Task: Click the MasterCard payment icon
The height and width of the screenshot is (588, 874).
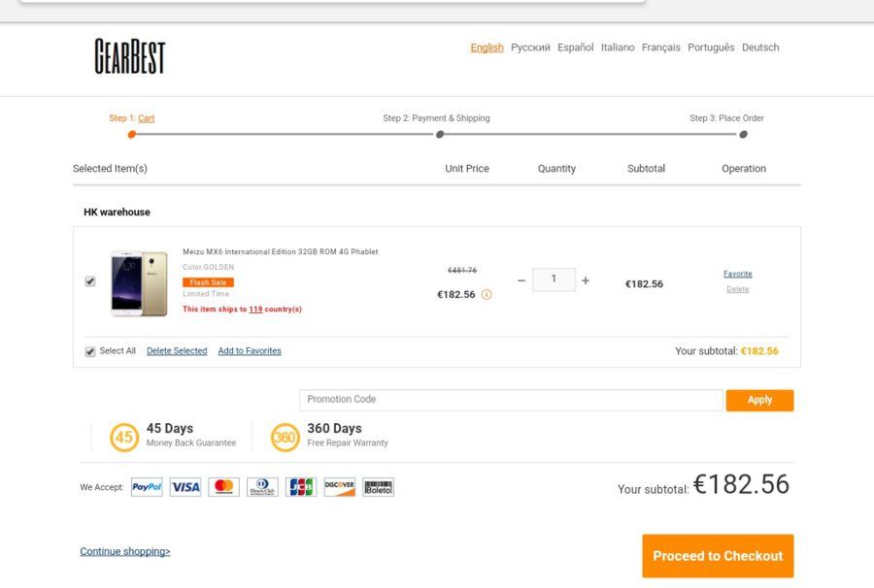Action: [x=223, y=487]
